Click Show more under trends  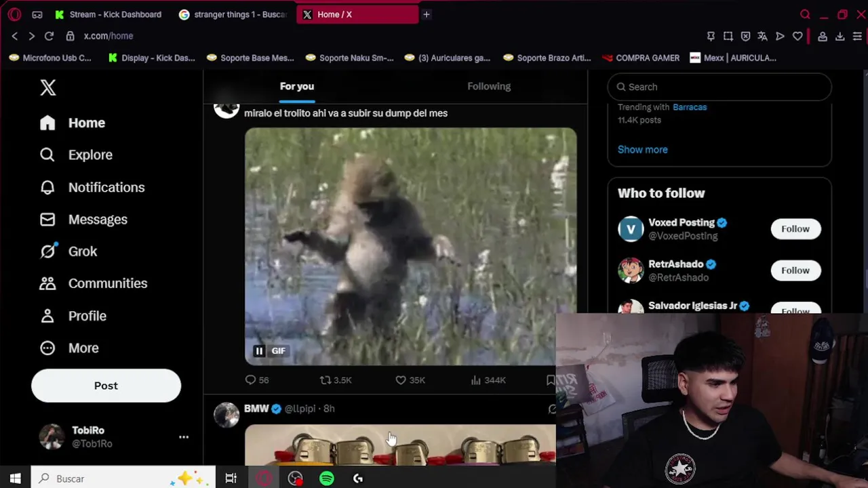(642, 150)
